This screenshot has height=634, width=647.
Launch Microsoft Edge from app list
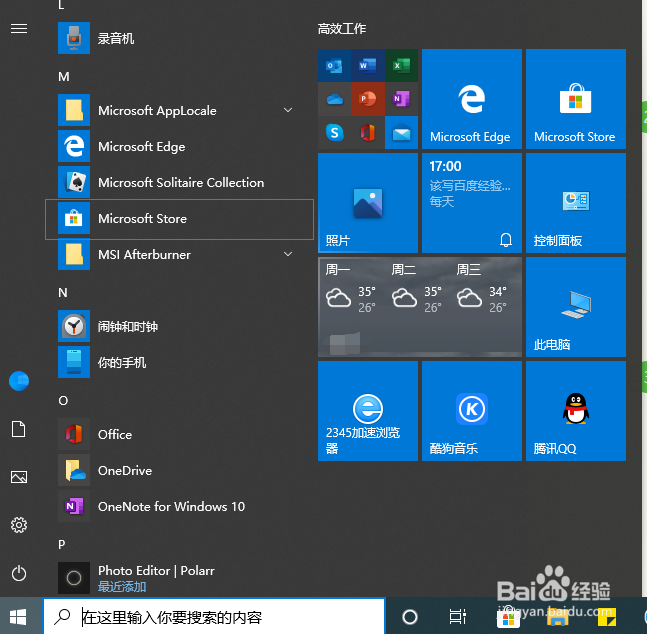pos(177,146)
